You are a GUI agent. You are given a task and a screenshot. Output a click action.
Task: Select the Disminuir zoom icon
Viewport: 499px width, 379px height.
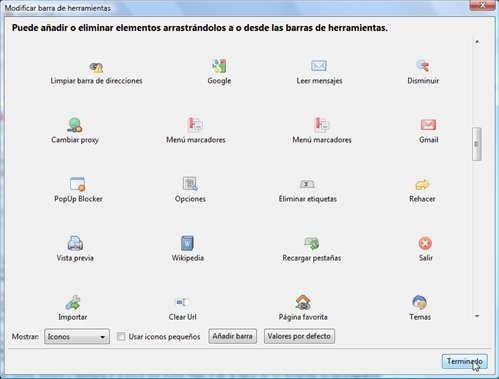point(422,65)
